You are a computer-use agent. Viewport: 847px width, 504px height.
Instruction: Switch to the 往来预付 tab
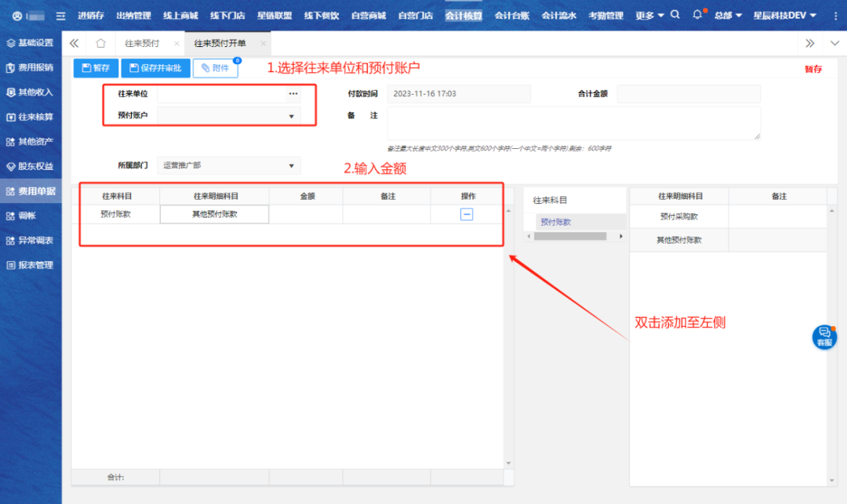(142, 44)
